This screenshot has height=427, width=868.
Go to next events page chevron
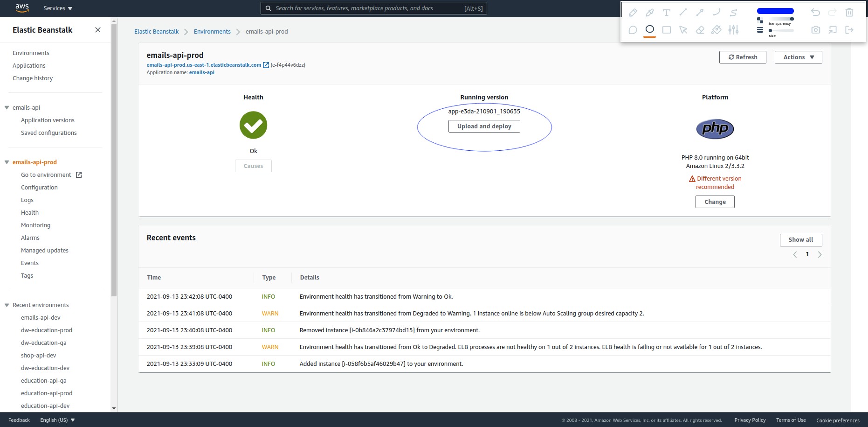(820, 255)
